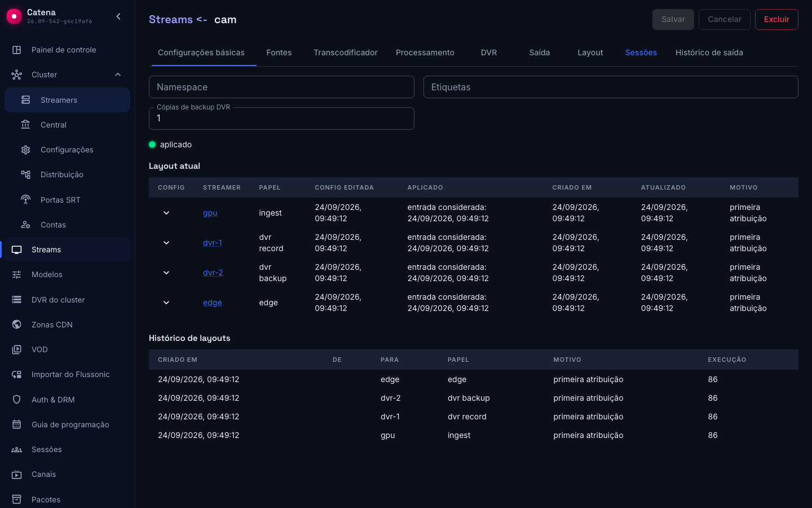The image size is (812, 508).
Task: Open the Processamento tab
Action: coord(425,52)
